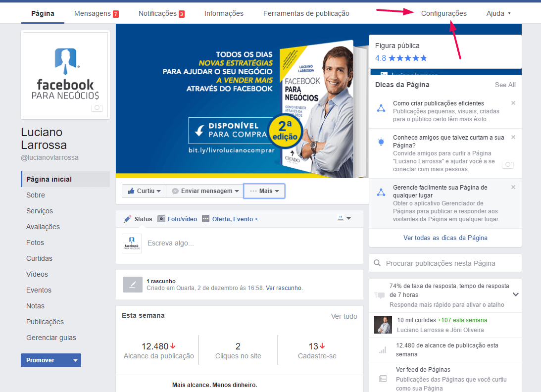Open Vídeos in sidebar
The height and width of the screenshot is (392, 541).
click(37, 274)
